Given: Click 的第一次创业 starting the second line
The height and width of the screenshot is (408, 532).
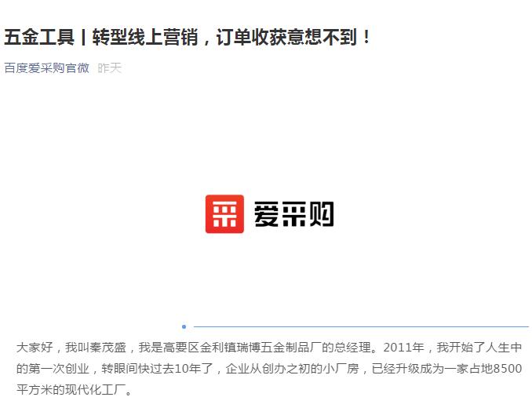Looking at the screenshot, I should (53, 368).
